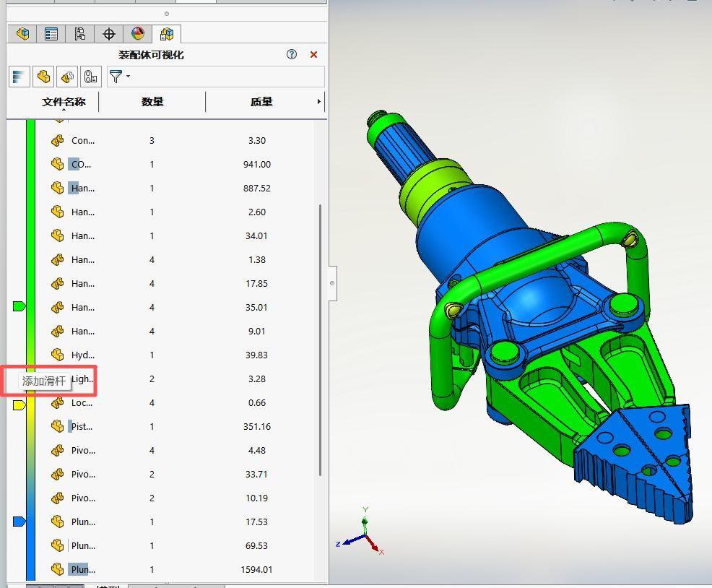The width and height of the screenshot is (712, 588).
Task: Click part icon of Pist... row
Action: [57, 426]
